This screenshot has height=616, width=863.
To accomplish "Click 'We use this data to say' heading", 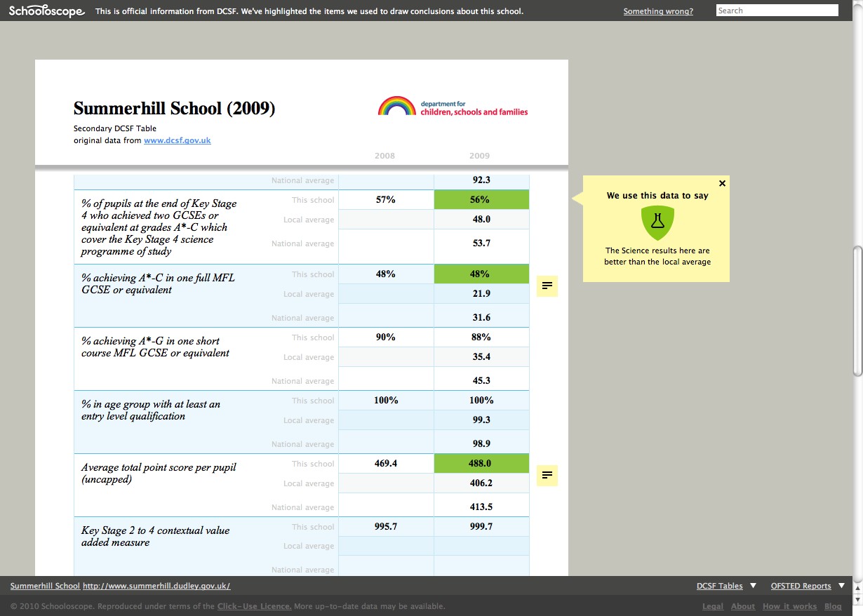I will tap(657, 196).
